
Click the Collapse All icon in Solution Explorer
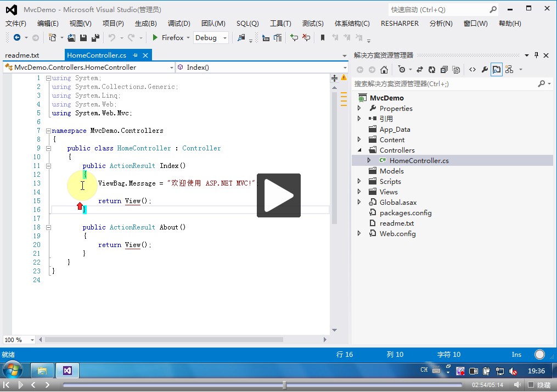tap(444, 70)
